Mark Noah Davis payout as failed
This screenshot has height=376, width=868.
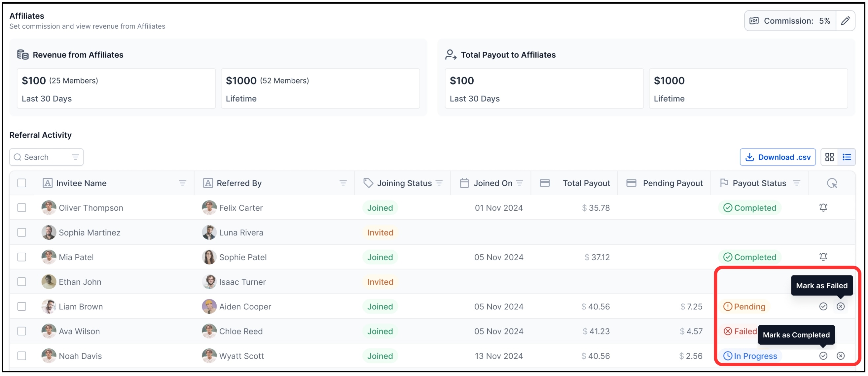[840, 356]
